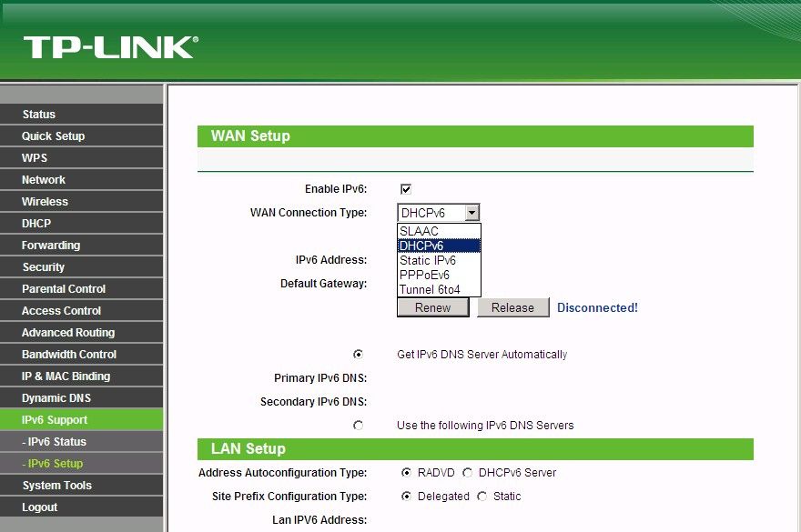Screen dimensions: 801x532
Task: Select Get IPv6 DNS Server Automatically radio
Action: [x=358, y=354]
